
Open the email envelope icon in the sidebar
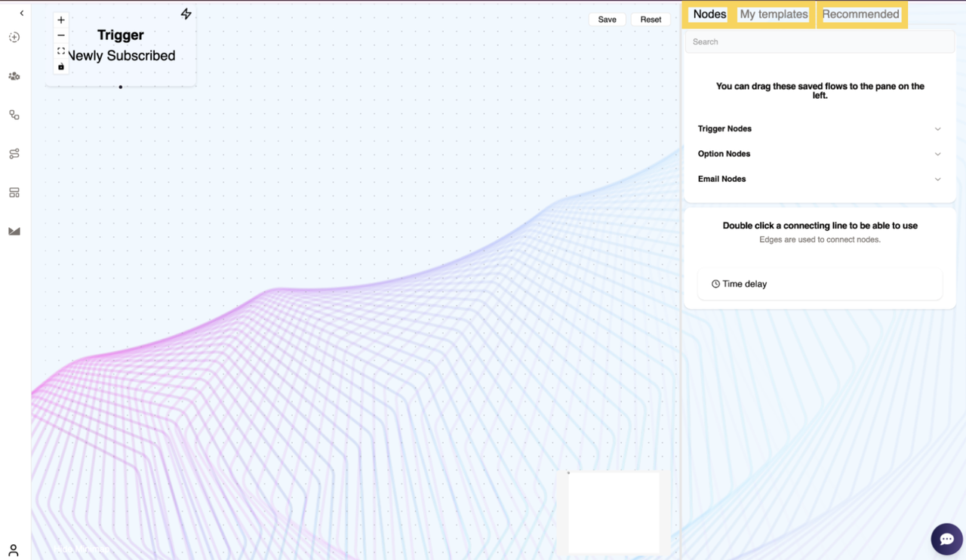(x=14, y=232)
